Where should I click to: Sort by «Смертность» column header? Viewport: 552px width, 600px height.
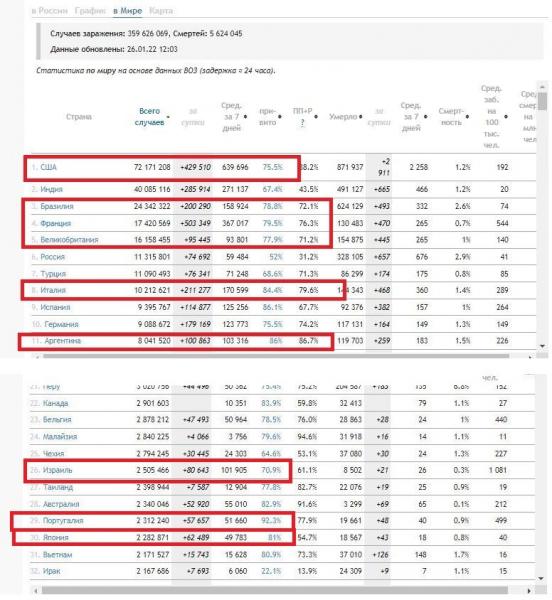pos(451,117)
